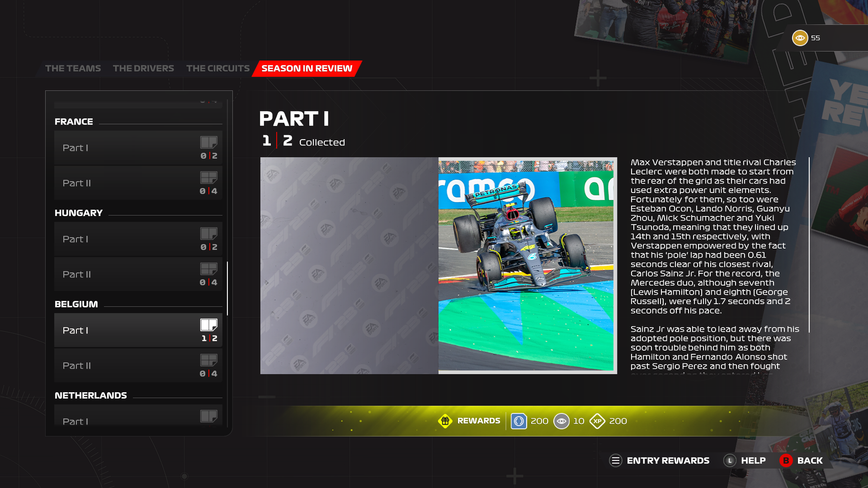Viewport: 868px width, 488px height.
Task: Click the blue circular token icon
Action: coord(518,420)
